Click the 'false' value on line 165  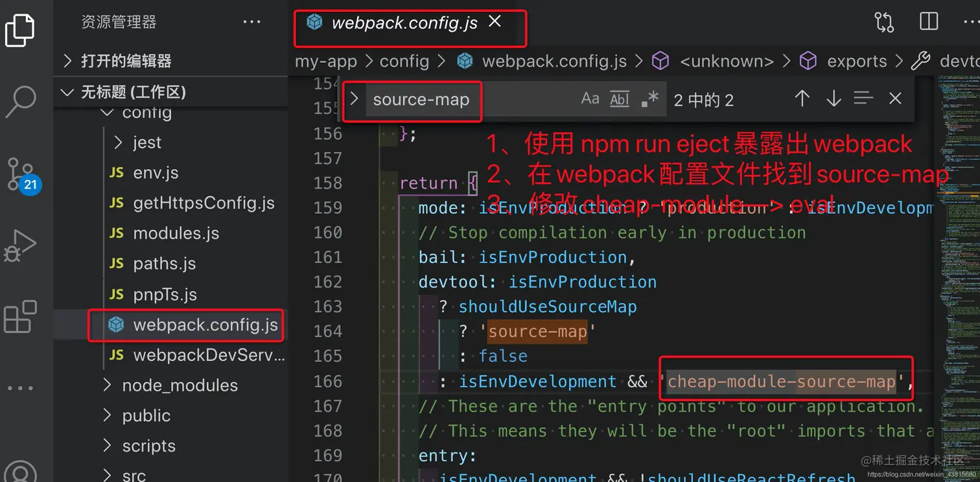pos(503,356)
